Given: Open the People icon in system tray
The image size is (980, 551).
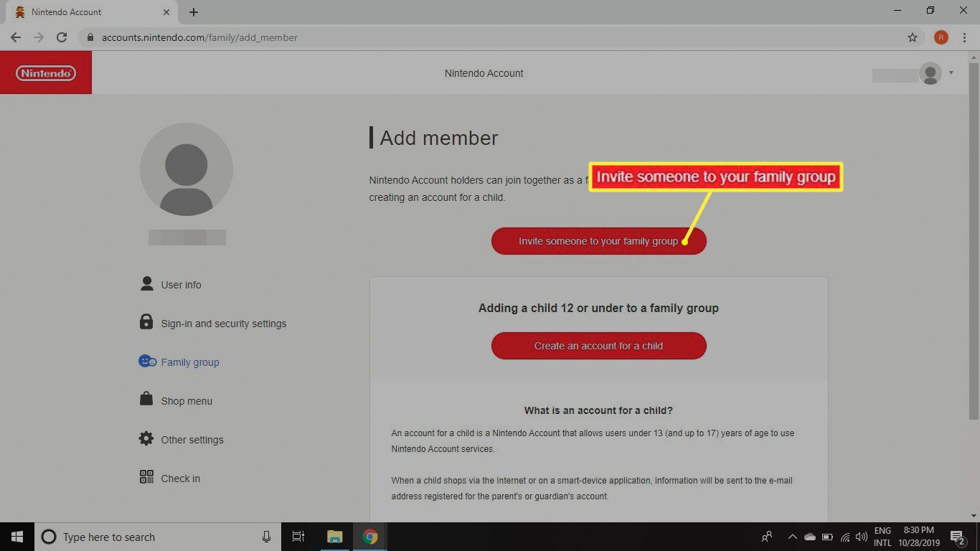Looking at the screenshot, I should pyautogui.click(x=767, y=537).
